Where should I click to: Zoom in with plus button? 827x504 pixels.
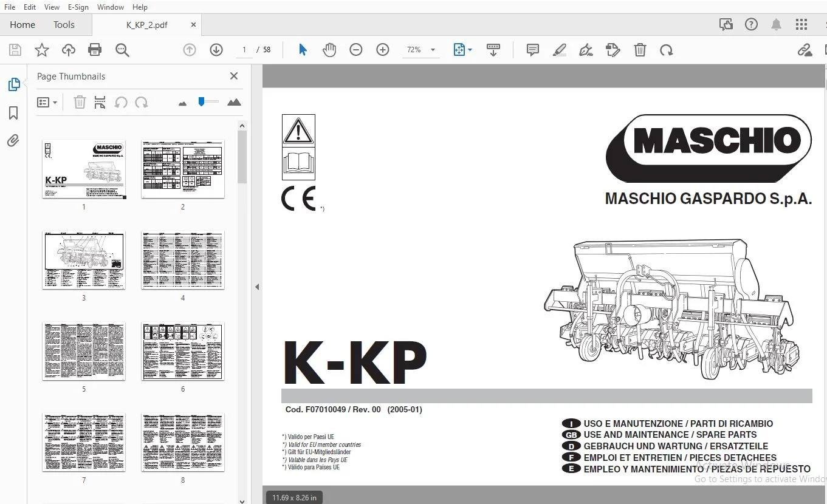tap(383, 50)
